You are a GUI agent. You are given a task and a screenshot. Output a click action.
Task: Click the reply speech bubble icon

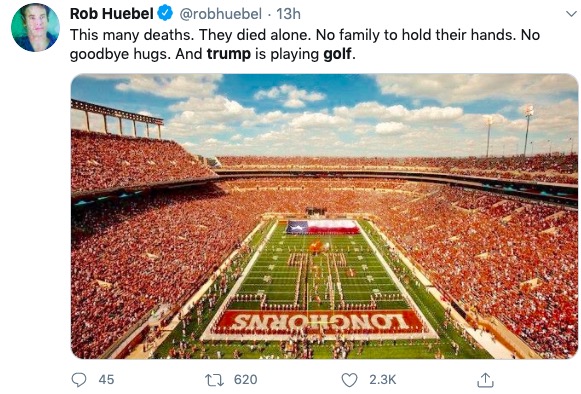(x=79, y=380)
